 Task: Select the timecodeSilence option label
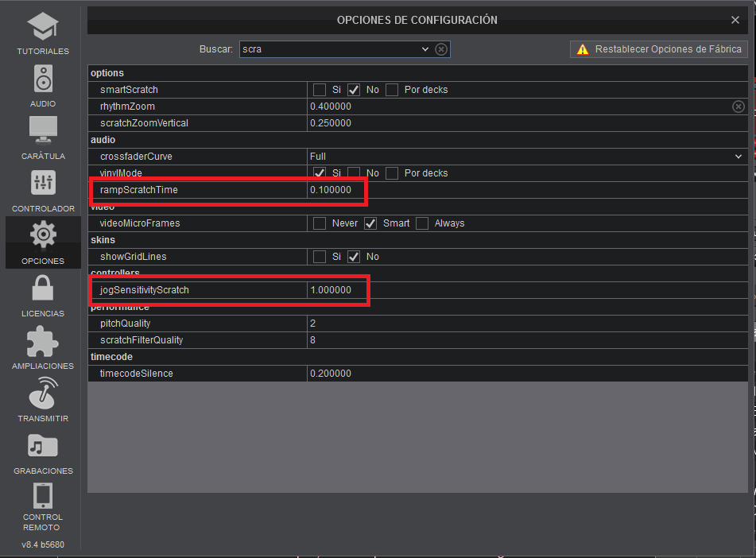[137, 374]
